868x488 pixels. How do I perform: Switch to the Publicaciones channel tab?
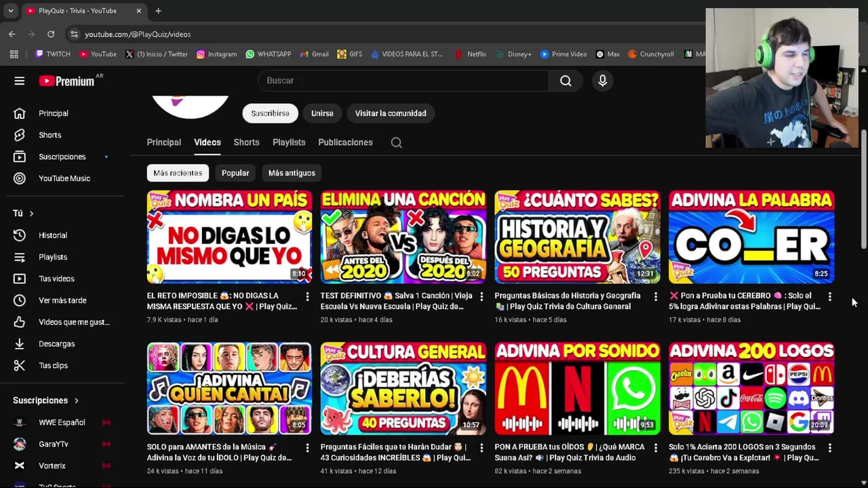click(x=345, y=142)
